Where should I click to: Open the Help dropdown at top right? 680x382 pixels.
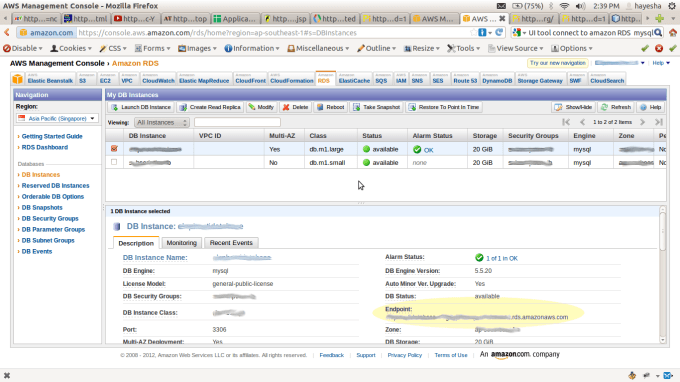tap(661, 63)
